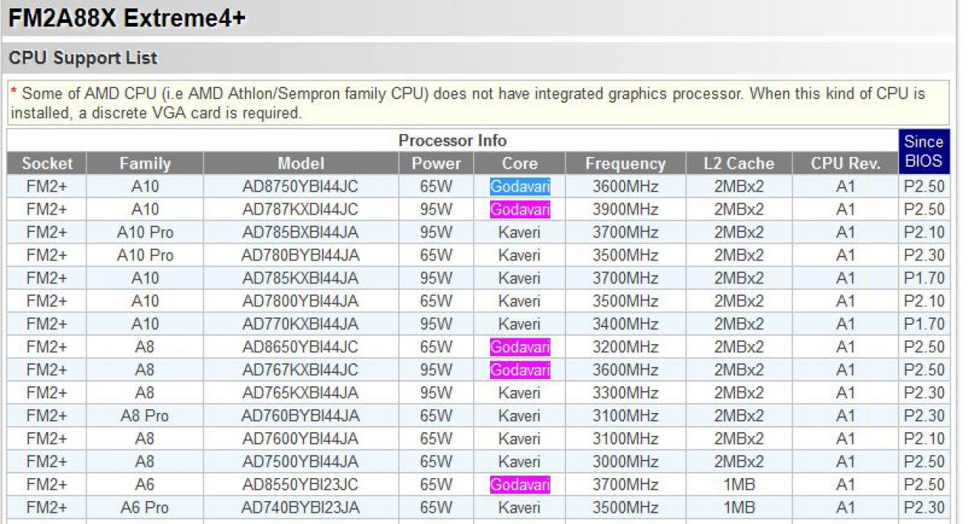
Task: Select model AD785KXBI44JA
Action: pyautogui.click(x=300, y=278)
